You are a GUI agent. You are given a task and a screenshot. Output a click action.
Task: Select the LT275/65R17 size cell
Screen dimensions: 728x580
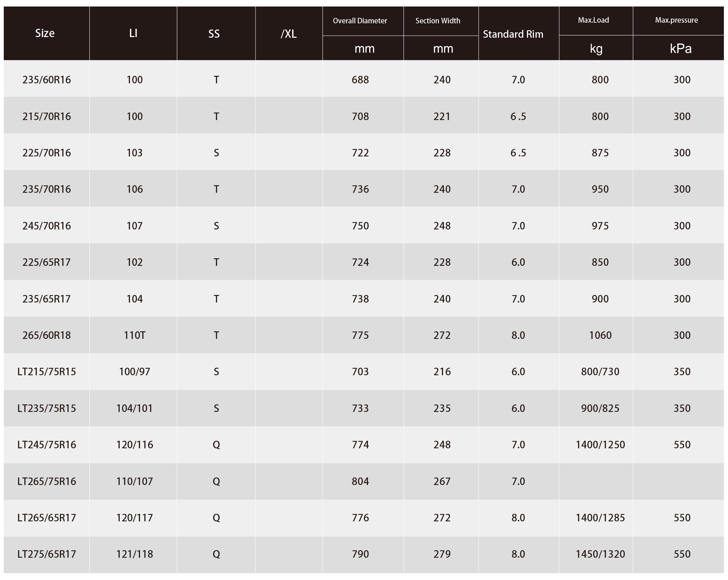(47, 554)
